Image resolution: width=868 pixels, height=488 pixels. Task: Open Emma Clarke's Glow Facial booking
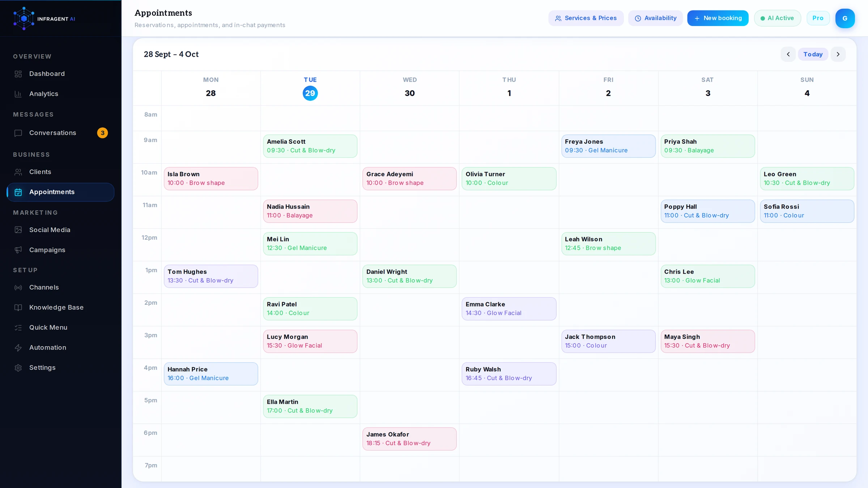tap(509, 309)
